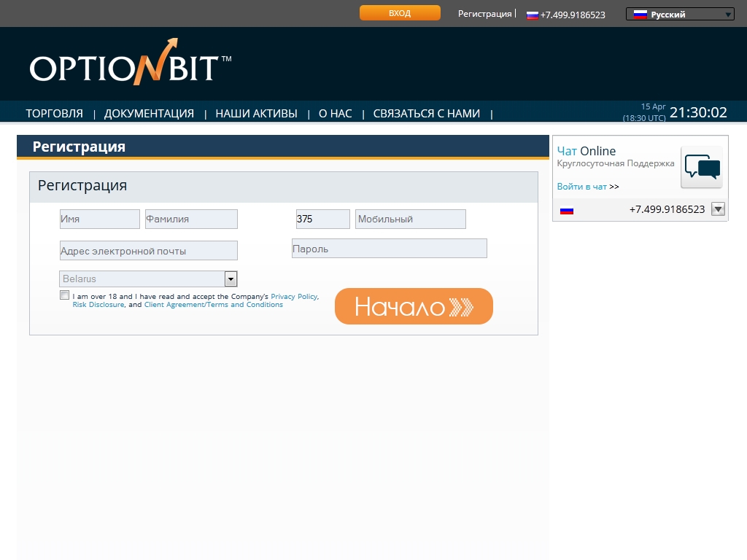The image size is (747, 560).
Task: Tick the over-18 agreement checkbox
Action: [x=65, y=295]
